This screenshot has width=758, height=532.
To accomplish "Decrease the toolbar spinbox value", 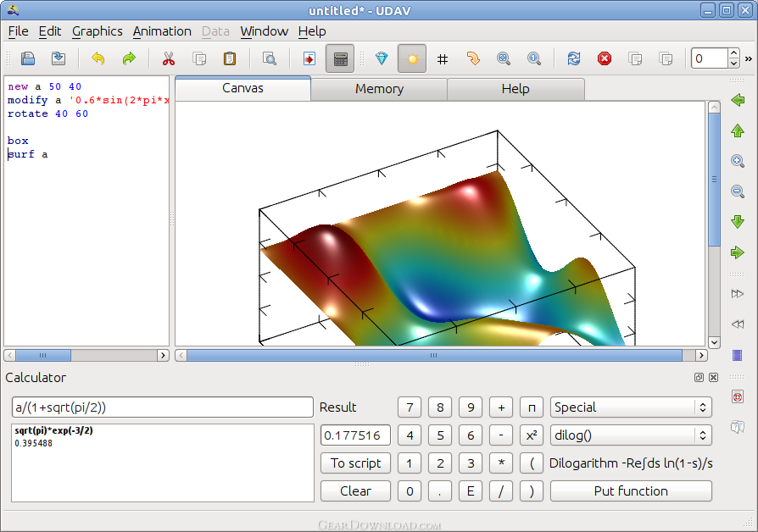I will coord(733,64).
